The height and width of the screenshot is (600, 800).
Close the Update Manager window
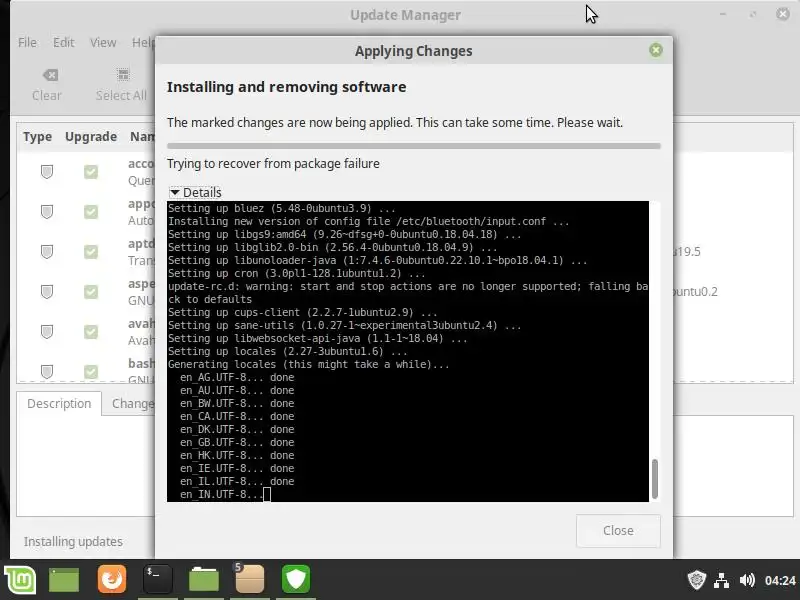(x=783, y=14)
